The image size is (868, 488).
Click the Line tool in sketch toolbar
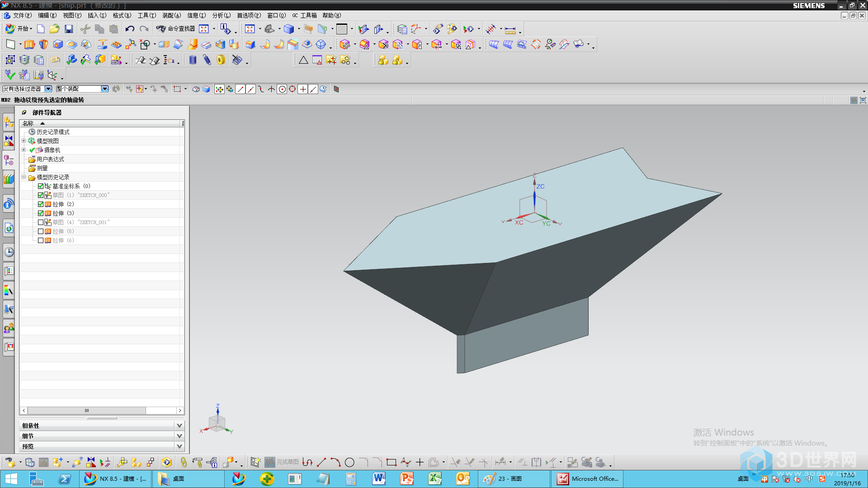click(321, 462)
